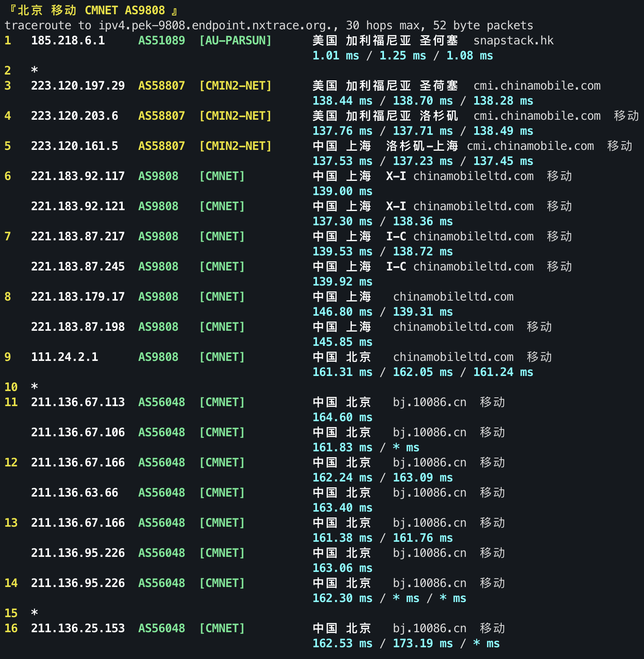Click IP address 111.24.2.1
Image resolution: width=644 pixels, height=659 pixels.
(x=64, y=357)
